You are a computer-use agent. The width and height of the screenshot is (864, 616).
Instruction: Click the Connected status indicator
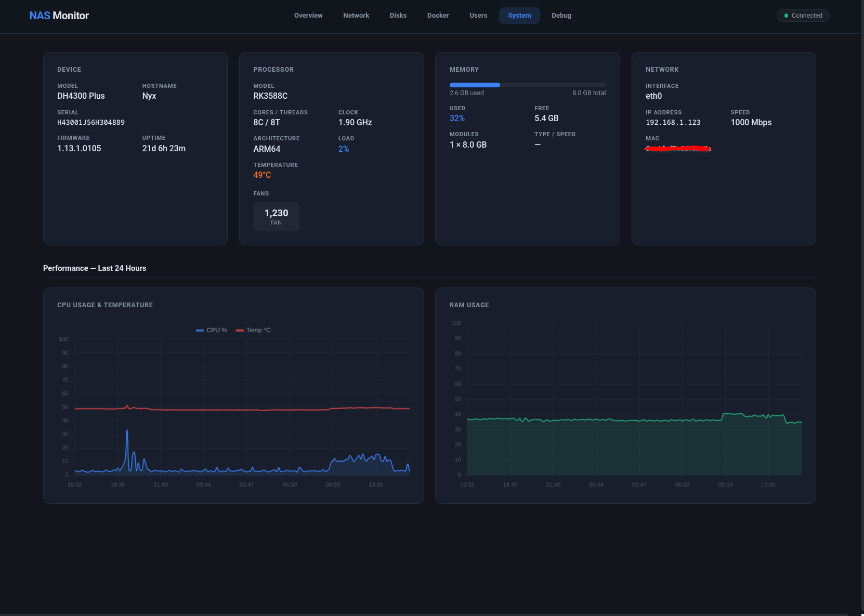(803, 16)
